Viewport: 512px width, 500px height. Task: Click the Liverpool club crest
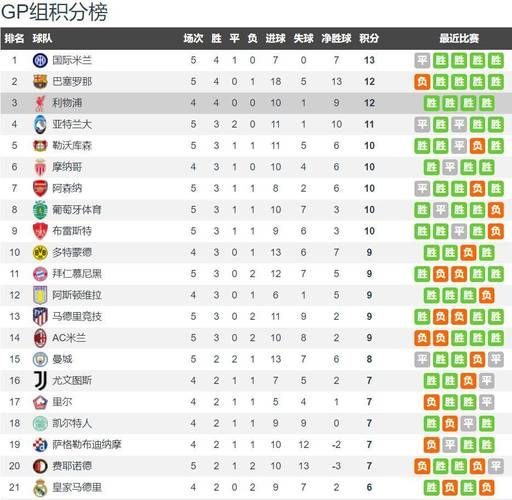(40, 103)
